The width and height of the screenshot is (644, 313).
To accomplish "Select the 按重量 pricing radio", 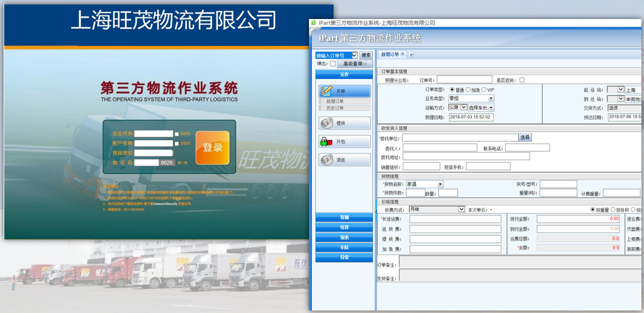I will coord(593,209).
